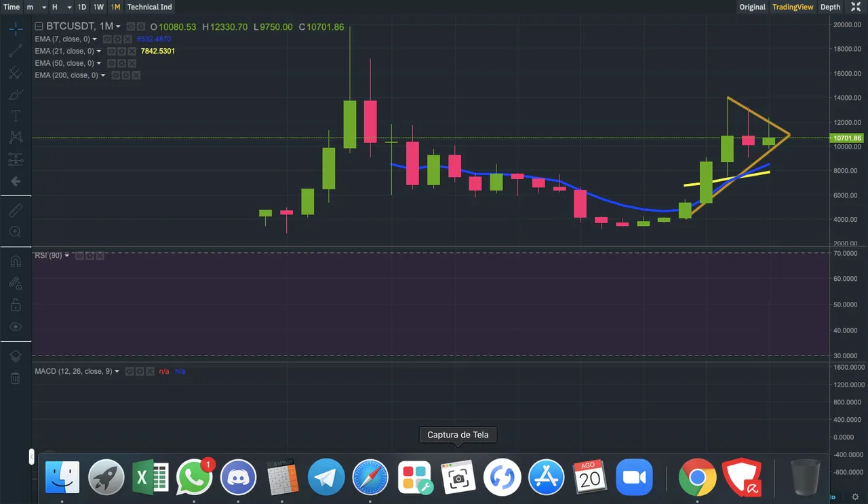868x504 pixels.
Task: Select the prediction and measurement tool
Action: tap(16, 160)
